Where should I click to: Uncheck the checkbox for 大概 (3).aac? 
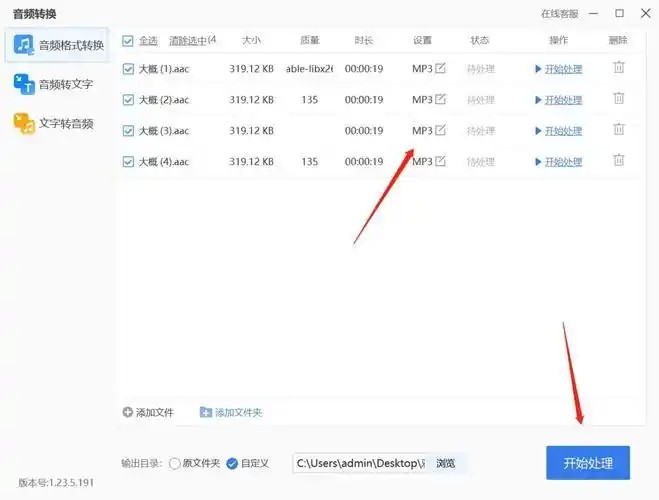click(x=128, y=131)
